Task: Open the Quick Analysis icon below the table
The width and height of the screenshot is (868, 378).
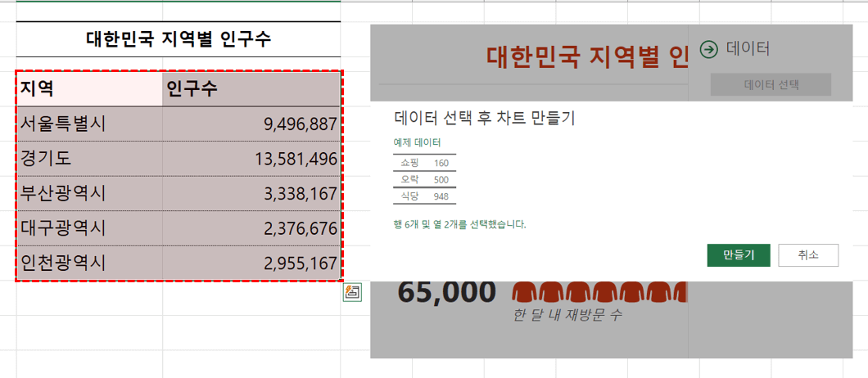Action: (x=353, y=292)
